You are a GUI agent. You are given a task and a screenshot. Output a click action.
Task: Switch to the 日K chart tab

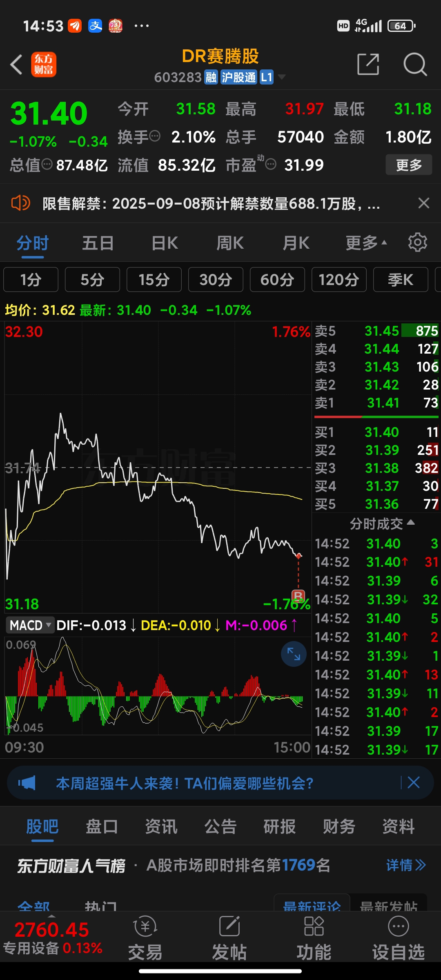point(165,243)
